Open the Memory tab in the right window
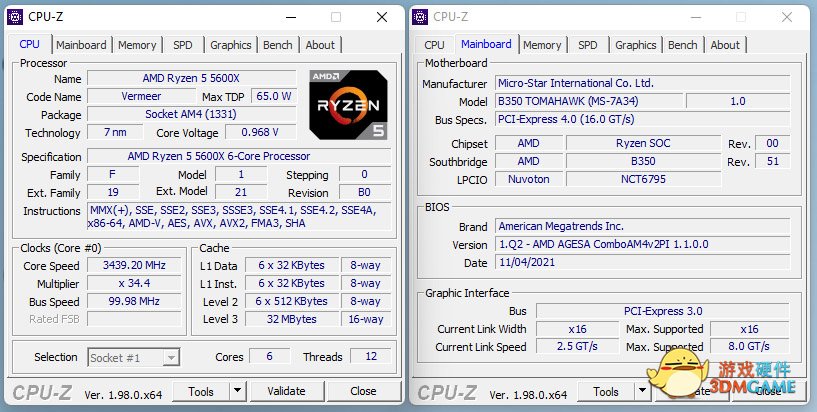 click(x=542, y=45)
